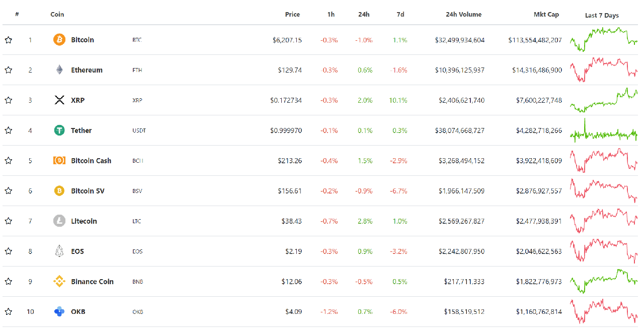Open Bitcoin's 7-day sparkline chart
The width and height of the screenshot is (644, 328).
604,39
